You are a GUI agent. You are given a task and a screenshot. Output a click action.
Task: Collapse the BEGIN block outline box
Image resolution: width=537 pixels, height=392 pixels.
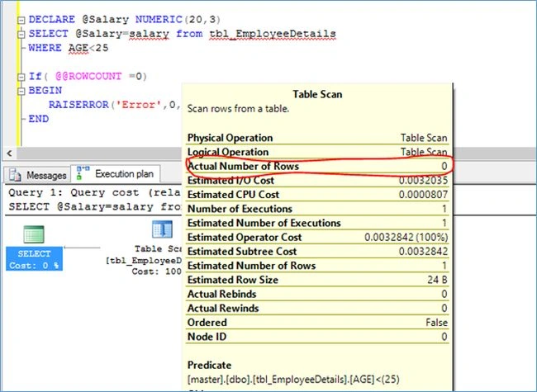[x=21, y=91]
